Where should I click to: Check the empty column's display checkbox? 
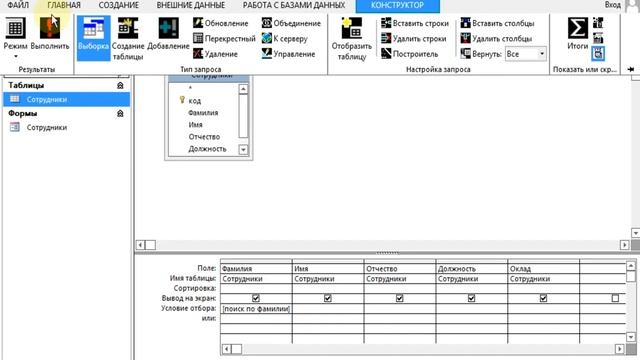pos(615,298)
